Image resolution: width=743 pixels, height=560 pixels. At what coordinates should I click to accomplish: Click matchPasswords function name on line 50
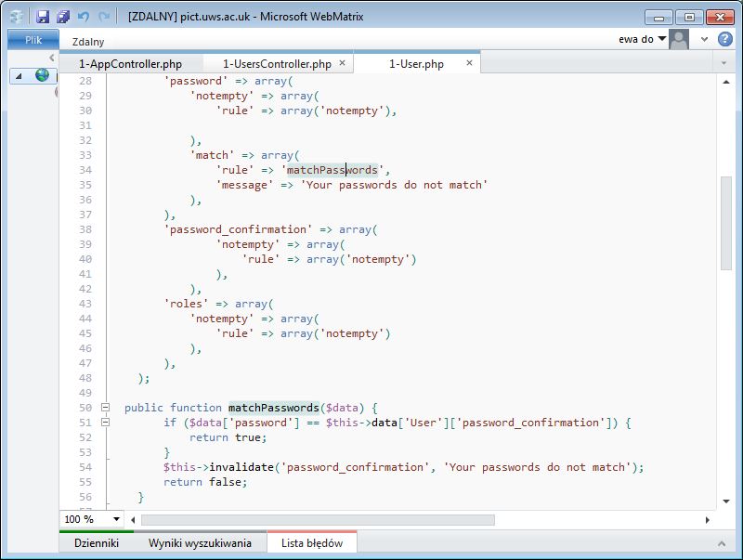(x=273, y=408)
